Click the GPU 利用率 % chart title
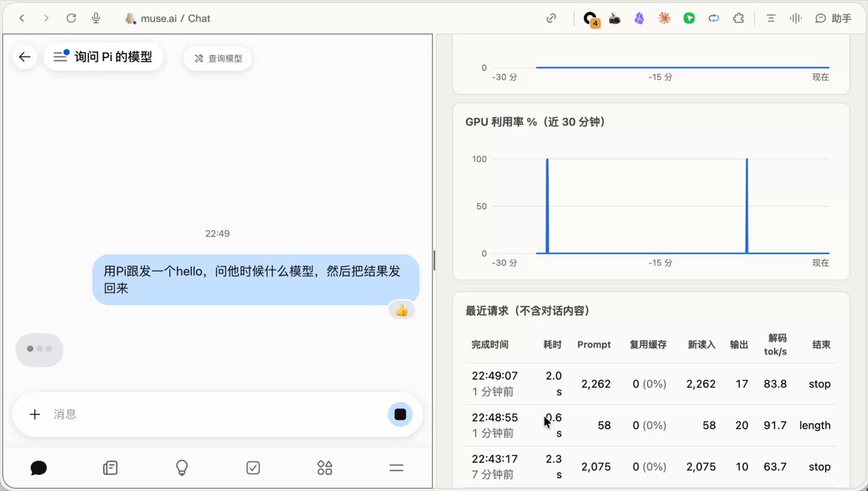868x491 pixels. (x=536, y=121)
